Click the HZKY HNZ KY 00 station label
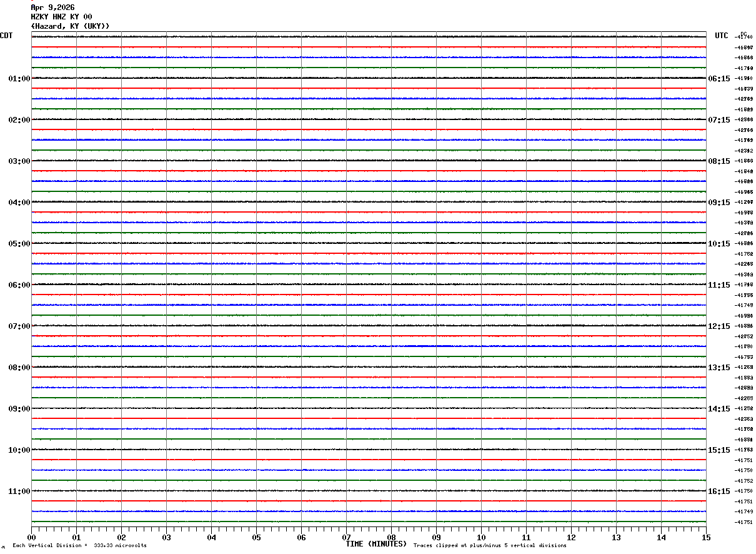 (61, 17)
